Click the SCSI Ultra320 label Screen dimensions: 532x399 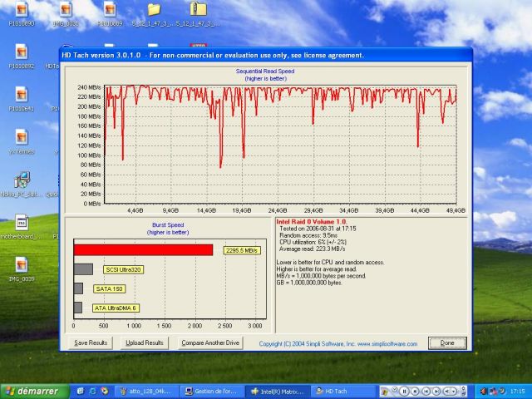(x=124, y=269)
